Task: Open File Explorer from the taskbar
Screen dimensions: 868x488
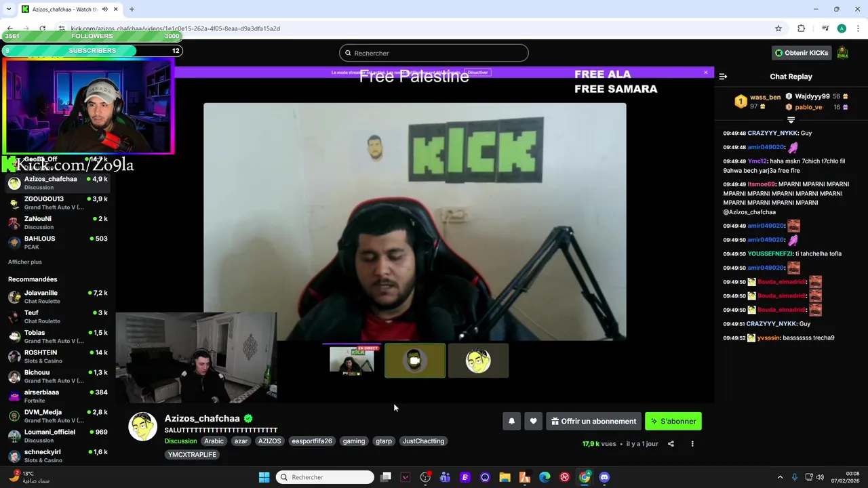Action: (505, 477)
